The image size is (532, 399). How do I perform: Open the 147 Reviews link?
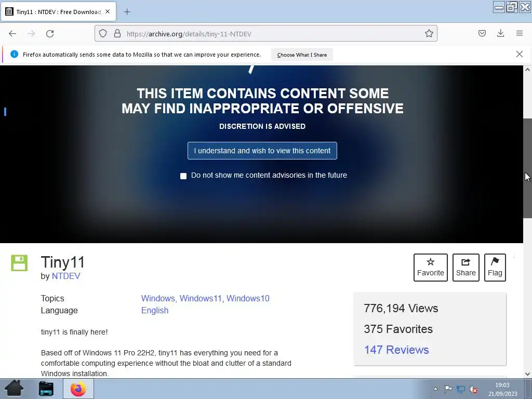click(x=396, y=350)
